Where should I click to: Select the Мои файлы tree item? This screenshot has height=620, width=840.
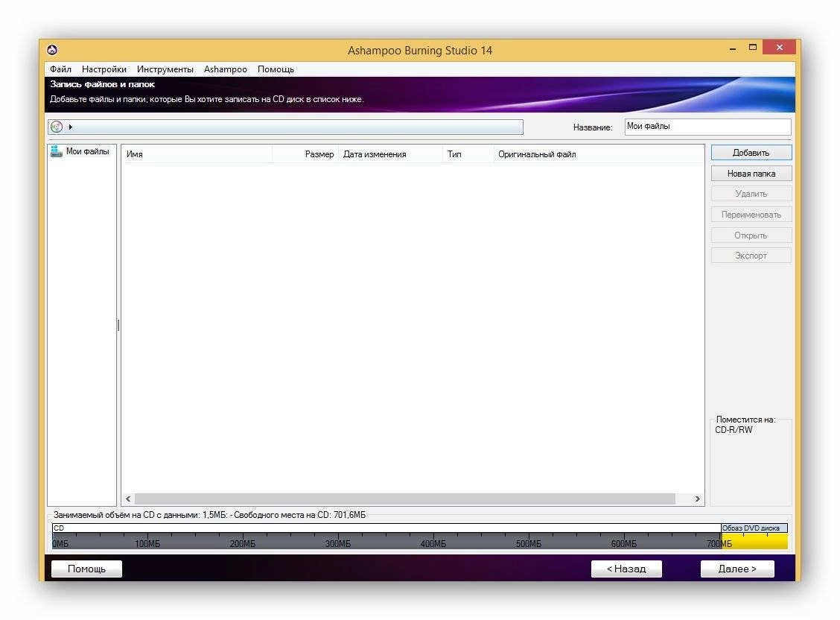pos(80,152)
